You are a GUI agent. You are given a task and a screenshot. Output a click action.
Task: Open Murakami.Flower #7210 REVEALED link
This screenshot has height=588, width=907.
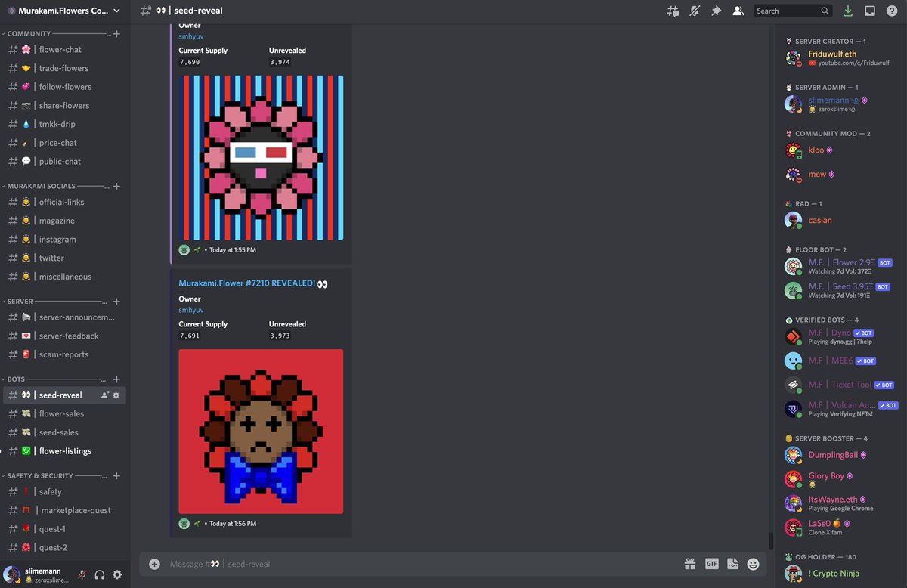click(252, 284)
